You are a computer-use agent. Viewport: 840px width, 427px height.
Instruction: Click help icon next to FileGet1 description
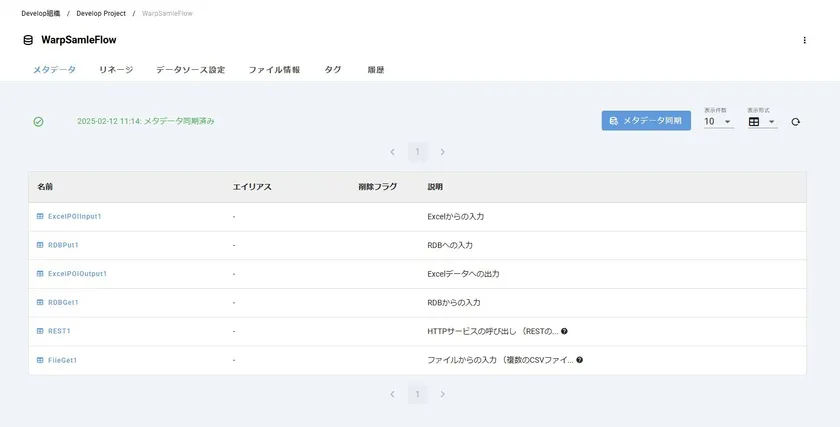[579, 360]
